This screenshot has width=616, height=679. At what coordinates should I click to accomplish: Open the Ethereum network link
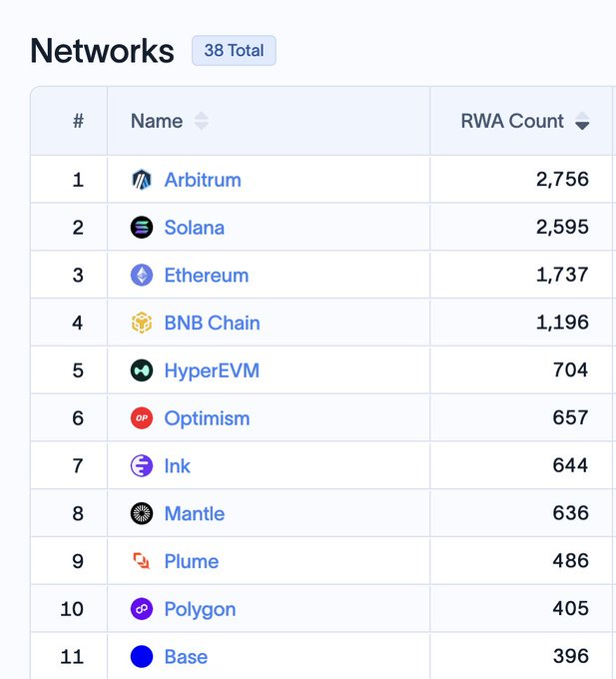click(207, 275)
